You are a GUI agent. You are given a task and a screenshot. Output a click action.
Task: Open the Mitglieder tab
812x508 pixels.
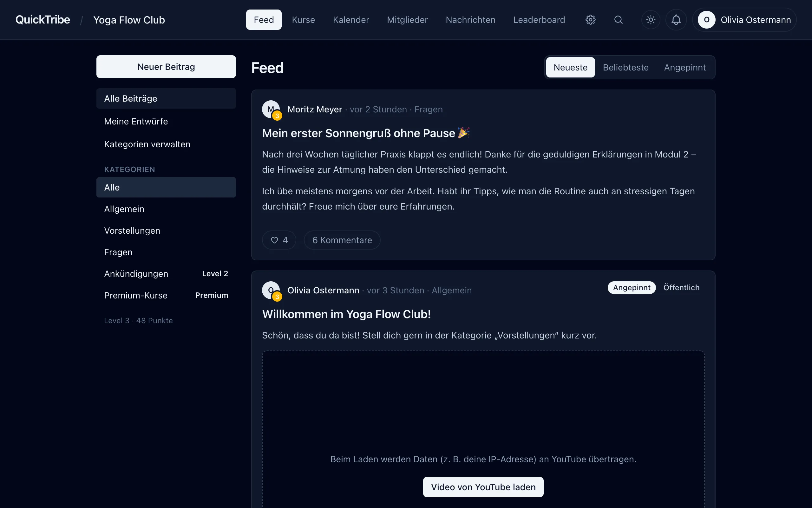pyautogui.click(x=407, y=20)
